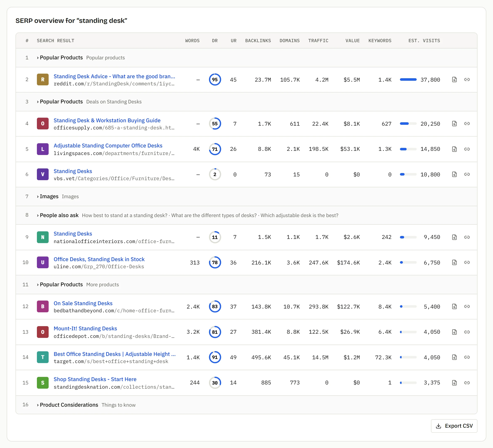Click the reddit R favicon
This screenshot has height=448, width=493.
click(x=43, y=79)
